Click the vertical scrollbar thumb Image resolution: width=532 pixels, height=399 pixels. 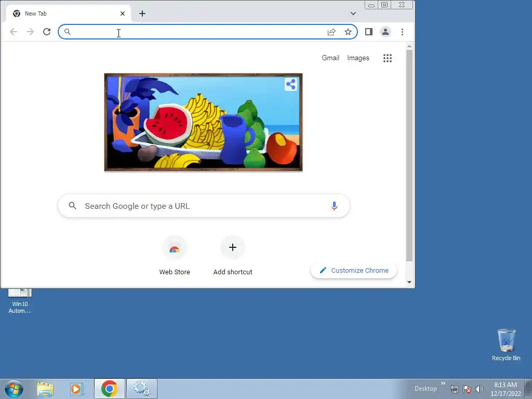coord(409,156)
